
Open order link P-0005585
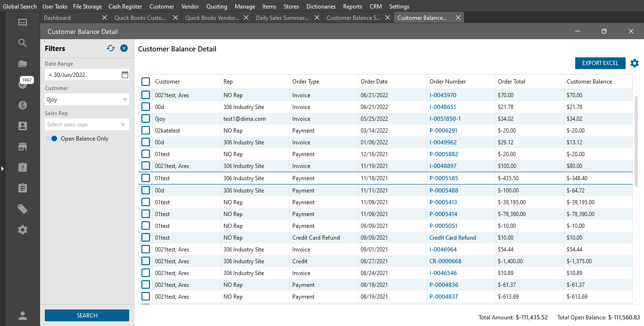(443, 178)
